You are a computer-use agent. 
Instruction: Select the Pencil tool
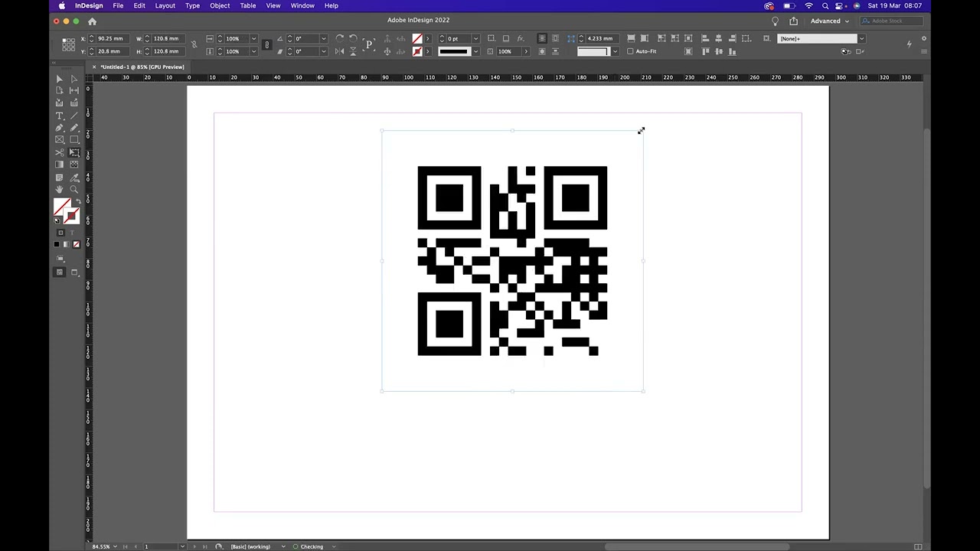74,128
